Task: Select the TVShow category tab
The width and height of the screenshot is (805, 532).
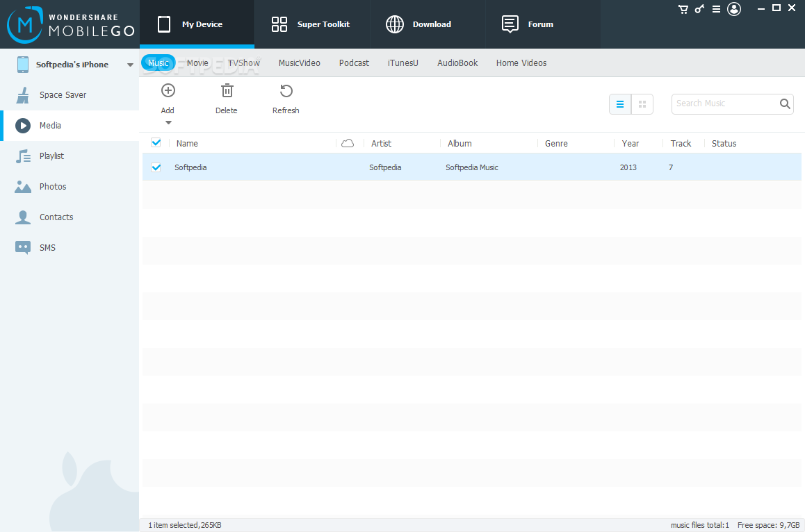Action: pyautogui.click(x=244, y=63)
